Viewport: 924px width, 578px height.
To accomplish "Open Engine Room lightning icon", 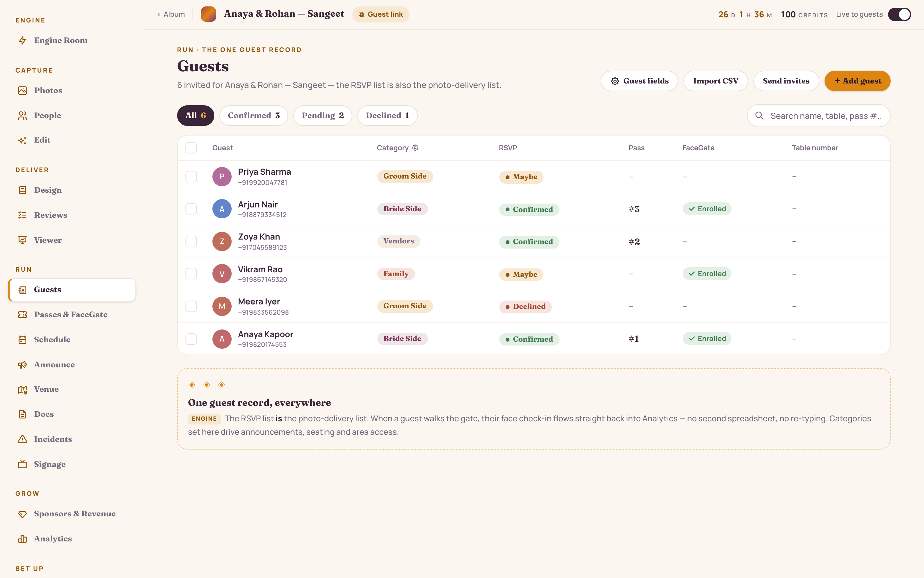I will [x=22, y=40].
